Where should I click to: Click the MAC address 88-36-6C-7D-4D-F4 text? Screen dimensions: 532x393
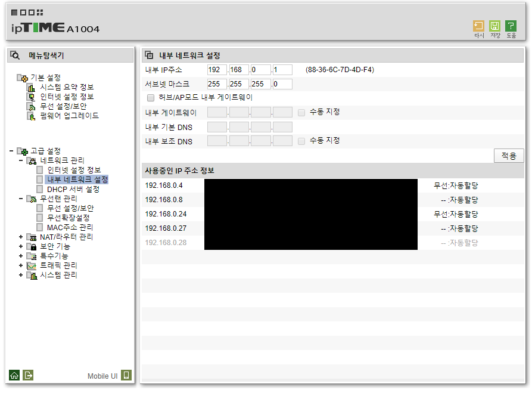tap(340, 70)
